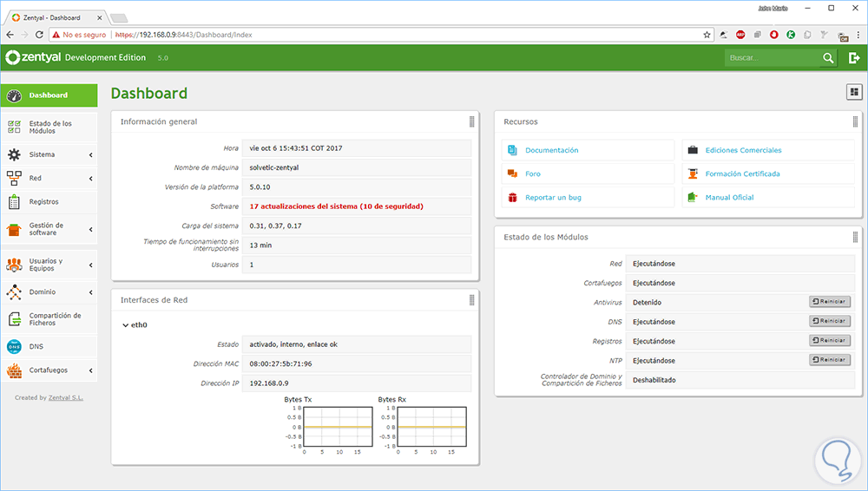Click the Sistema gear icon
Viewport: 868px width, 491px height.
tap(15, 154)
